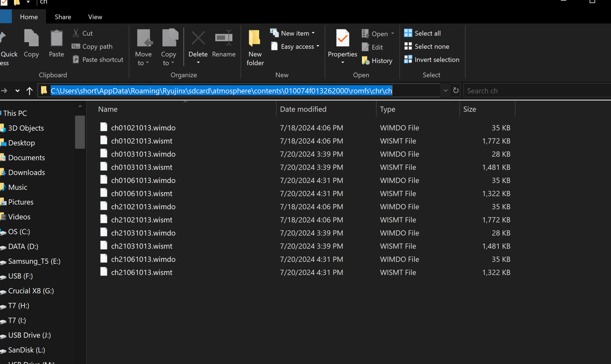Switch to the Home ribbon tab
The width and height of the screenshot is (611, 364).
coord(29,17)
